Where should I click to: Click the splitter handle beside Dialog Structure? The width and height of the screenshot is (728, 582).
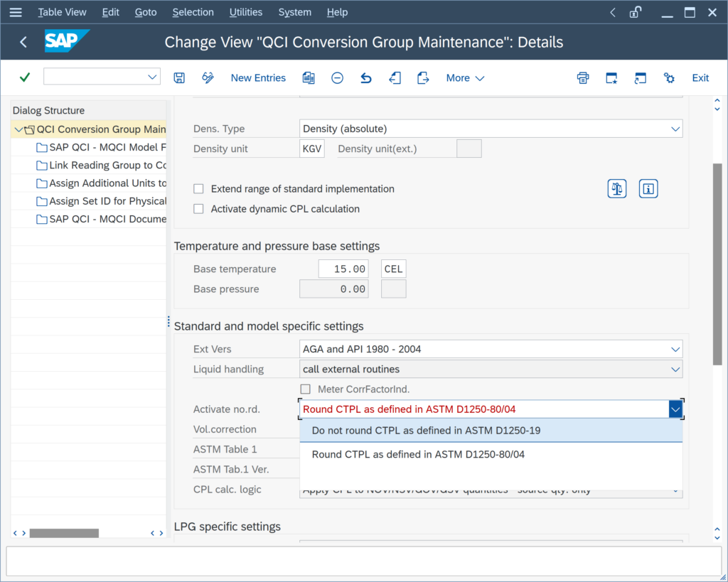click(168, 322)
